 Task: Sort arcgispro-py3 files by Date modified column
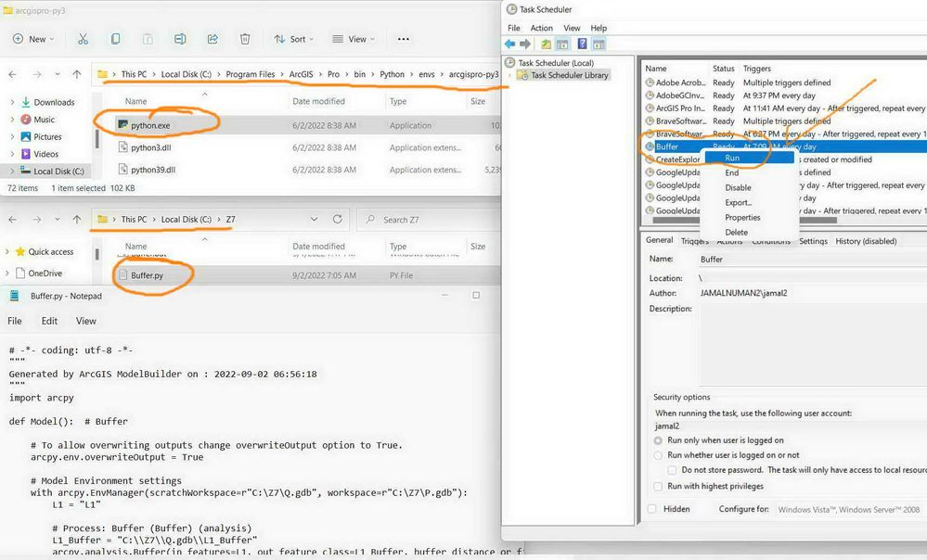pos(318,101)
